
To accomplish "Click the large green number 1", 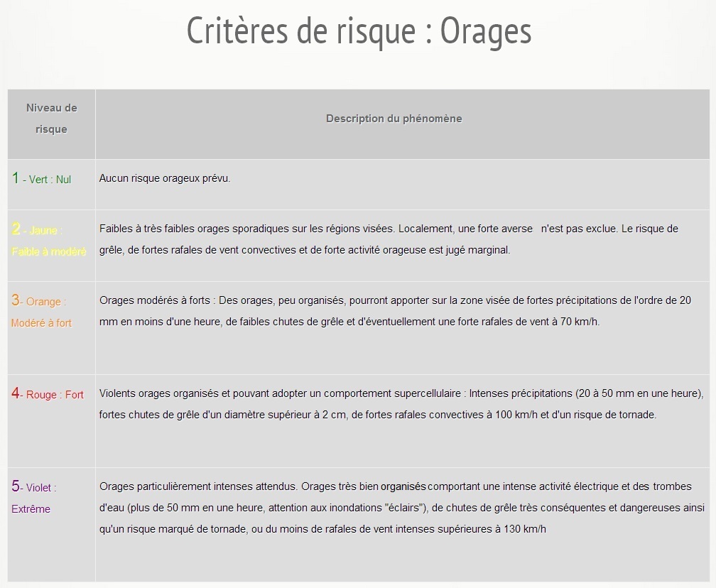I will coord(16,178).
